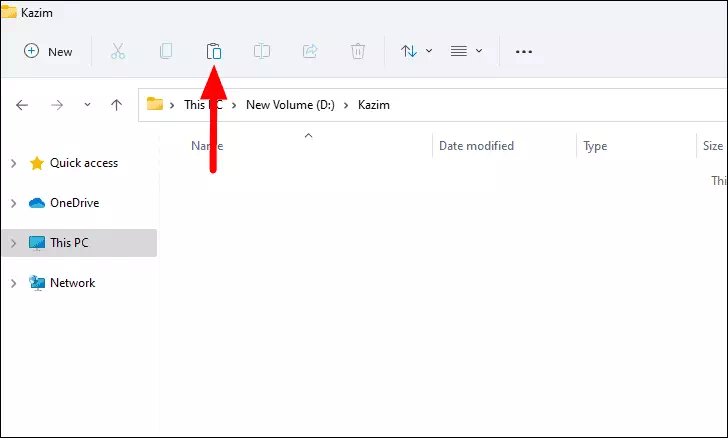Click the Paste clipboard icon
Viewport: 728px width, 438px height.
214,51
